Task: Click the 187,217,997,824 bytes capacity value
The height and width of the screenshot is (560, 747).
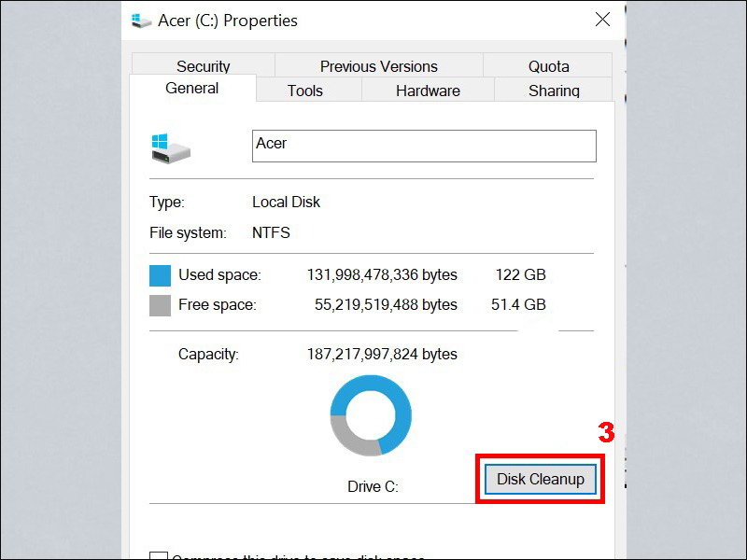Action: tap(382, 355)
